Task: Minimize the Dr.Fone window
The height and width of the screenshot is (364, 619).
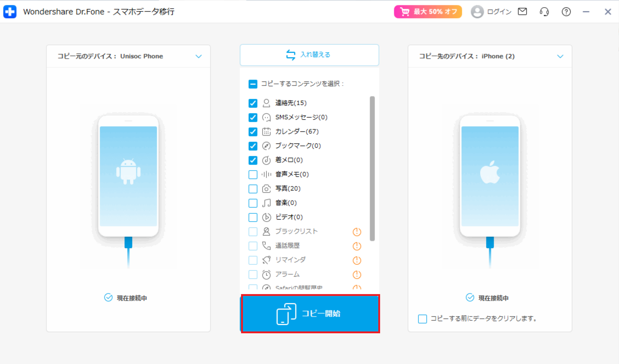Action: pyautogui.click(x=586, y=12)
